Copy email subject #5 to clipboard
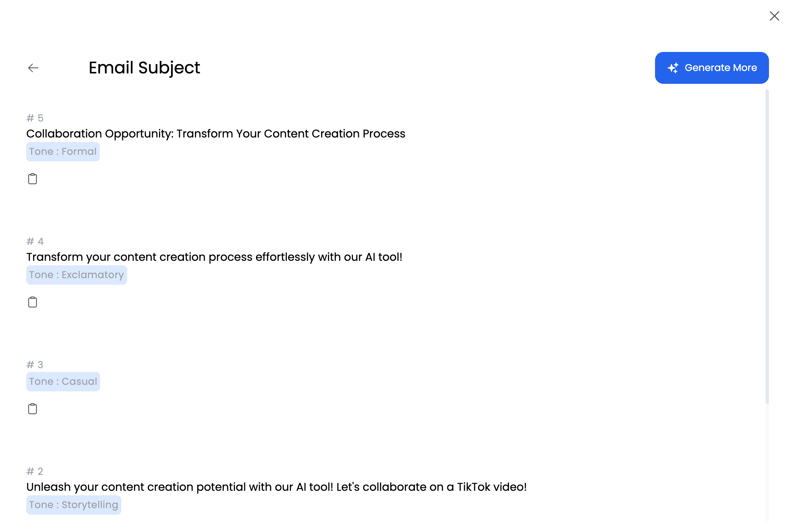This screenshot has width=796, height=532. click(x=33, y=179)
